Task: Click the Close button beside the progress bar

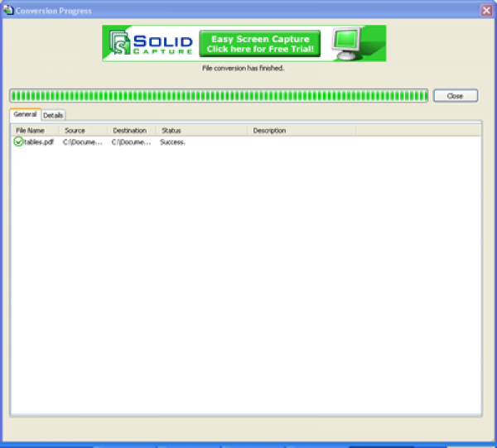Action: point(456,96)
